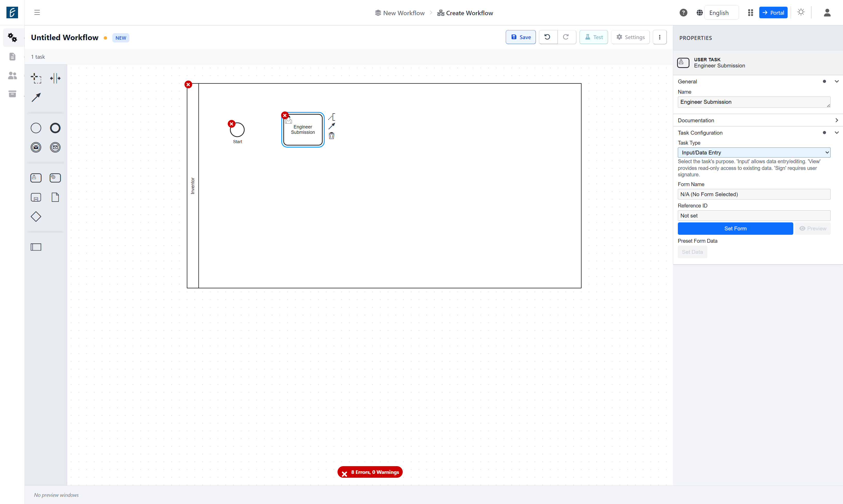
Task: Go to New Workflow breadcrumb
Action: (x=400, y=13)
